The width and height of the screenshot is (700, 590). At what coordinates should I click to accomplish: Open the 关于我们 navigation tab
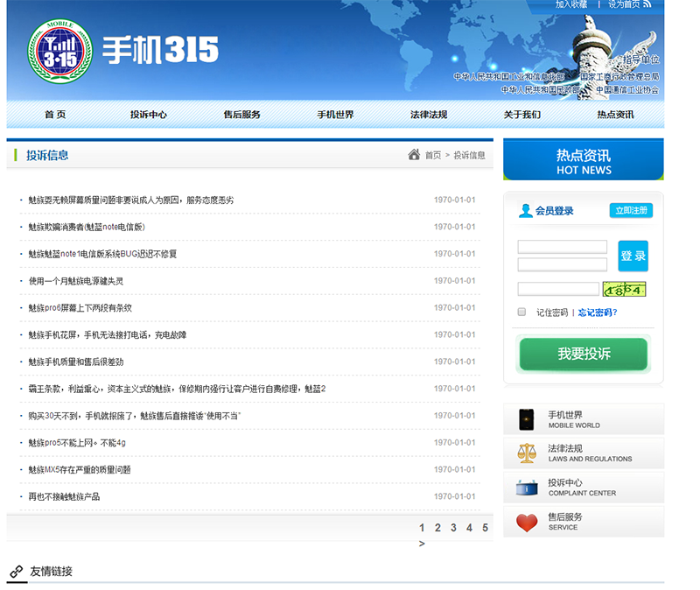click(521, 115)
